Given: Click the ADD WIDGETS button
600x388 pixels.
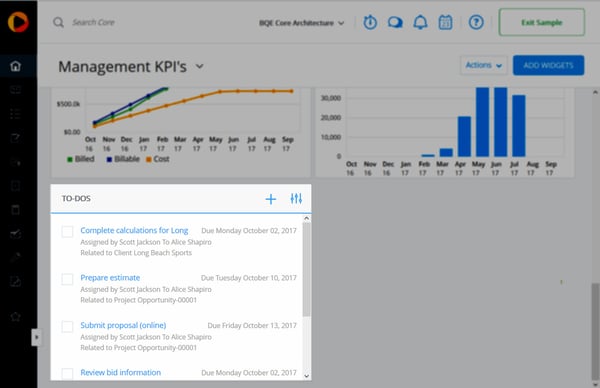Looking at the screenshot, I should [548, 65].
